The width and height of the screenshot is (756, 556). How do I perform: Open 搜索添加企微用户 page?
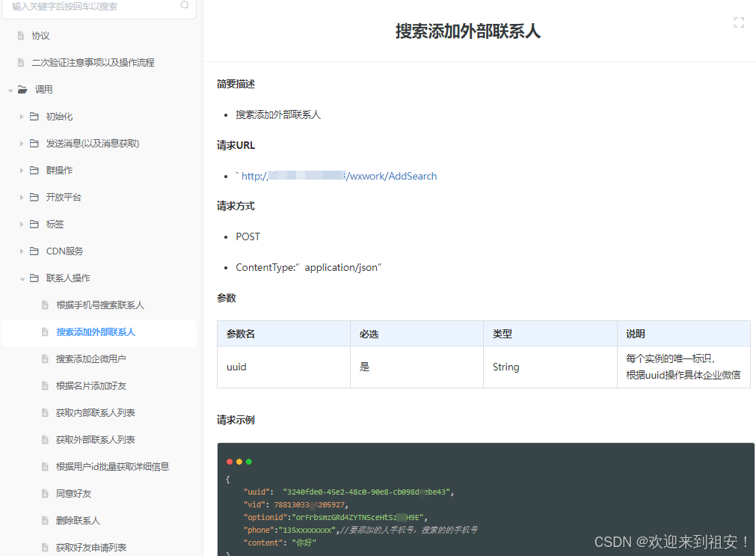(x=91, y=359)
